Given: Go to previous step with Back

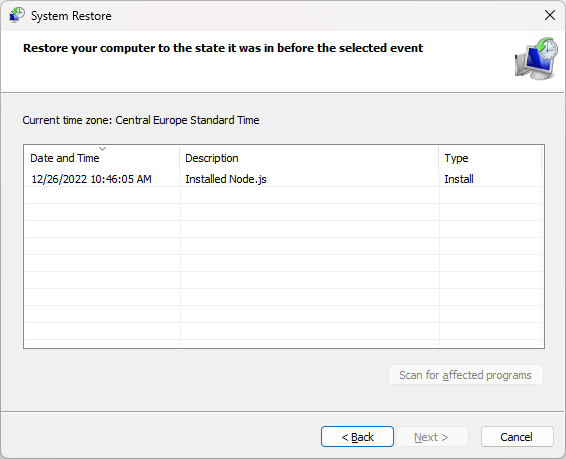Looking at the screenshot, I should pos(357,437).
